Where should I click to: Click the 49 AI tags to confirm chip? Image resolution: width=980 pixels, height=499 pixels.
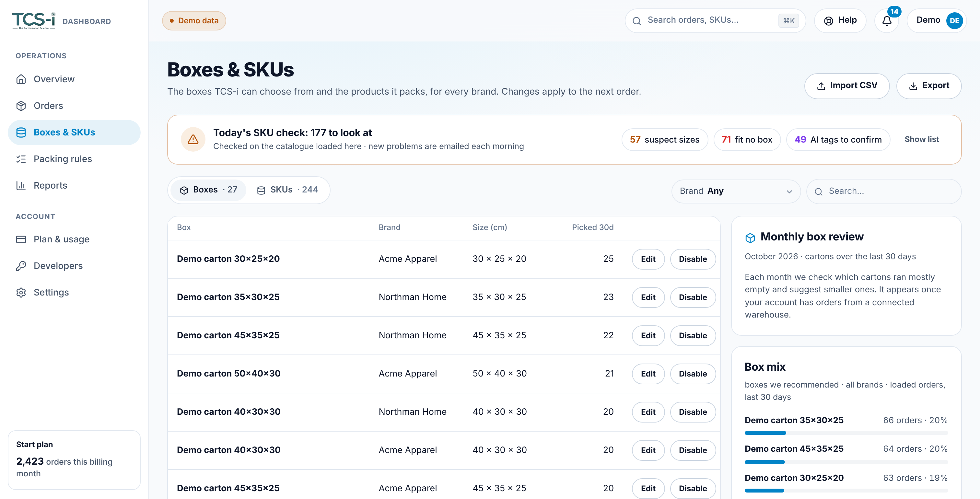[x=838, y=140]
